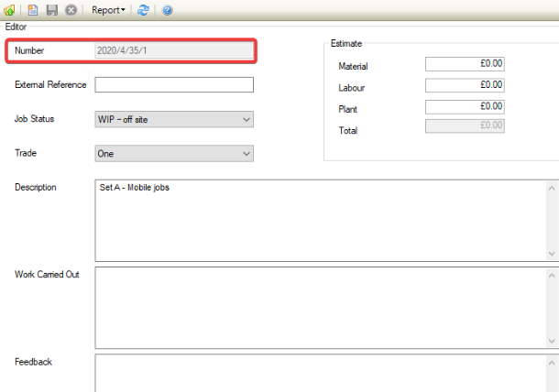
Task: Click the home icon in the toolbar
Action: (x=9, y=10)
